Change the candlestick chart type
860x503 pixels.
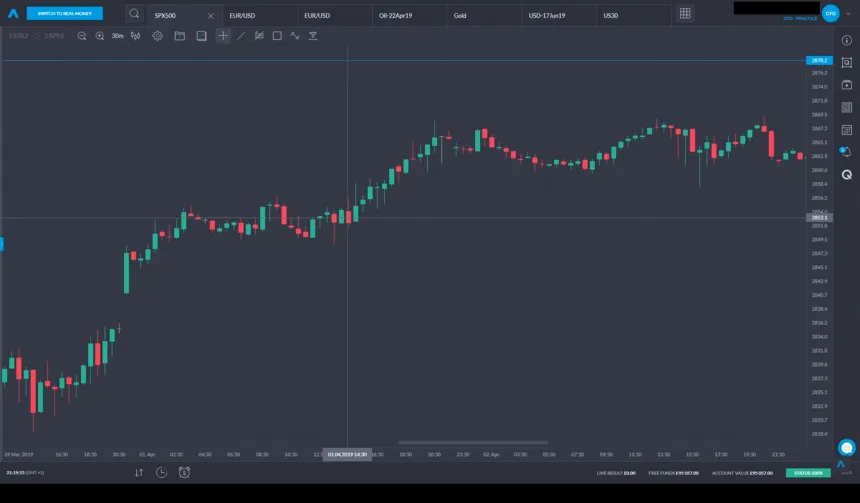(135, 36)
